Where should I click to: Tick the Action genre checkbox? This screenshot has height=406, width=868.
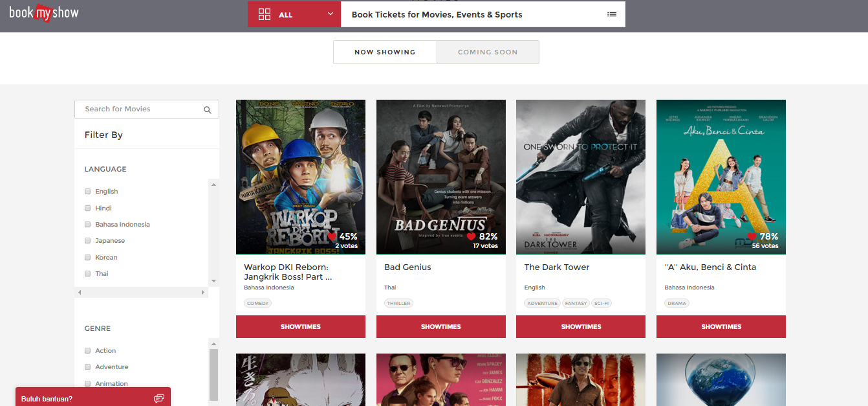pyautogui.click(x=87, y=350)
